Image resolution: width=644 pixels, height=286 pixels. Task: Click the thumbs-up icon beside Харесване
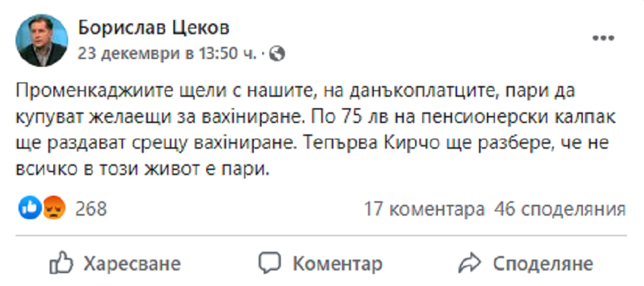pyautogui.click(x=63, y=263)
